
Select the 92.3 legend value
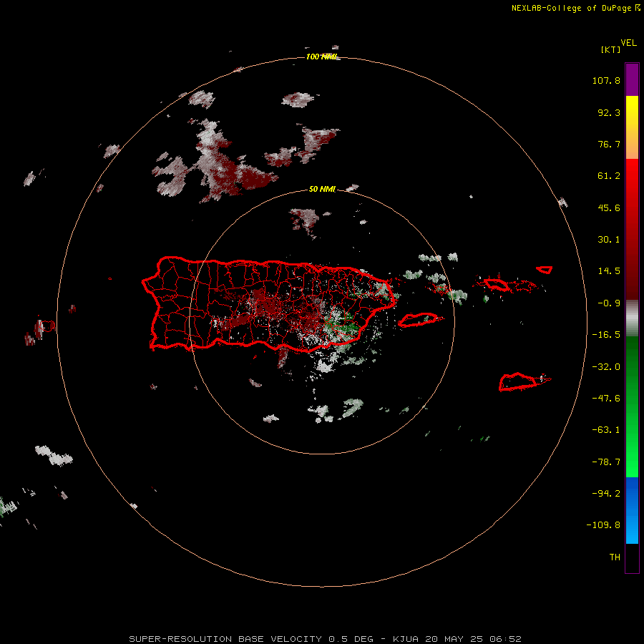click(609, 112)
